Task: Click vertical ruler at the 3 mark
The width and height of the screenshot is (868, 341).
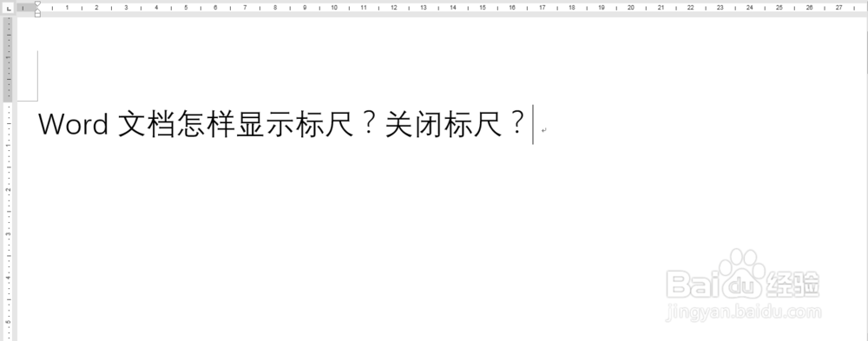Action: 8,233
